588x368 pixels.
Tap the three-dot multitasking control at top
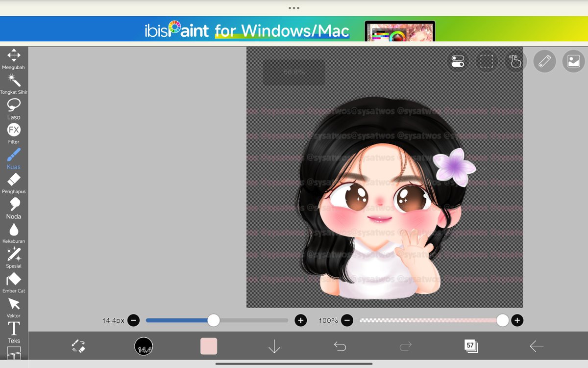point(294,8)
